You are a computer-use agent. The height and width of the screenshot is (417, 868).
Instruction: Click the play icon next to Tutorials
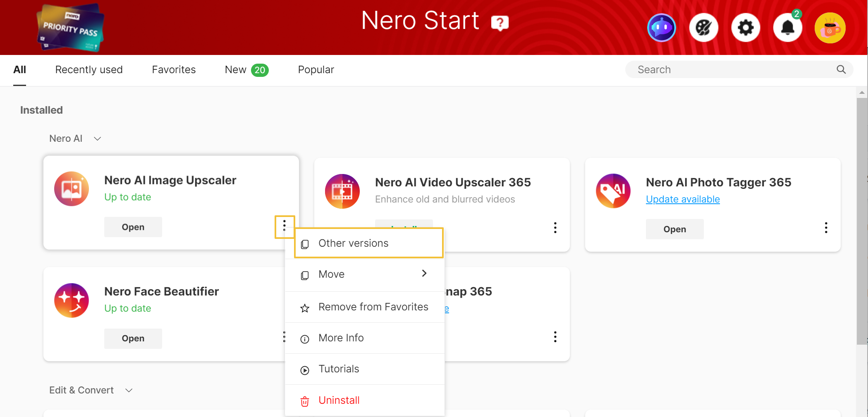click(x=305, y=370)
